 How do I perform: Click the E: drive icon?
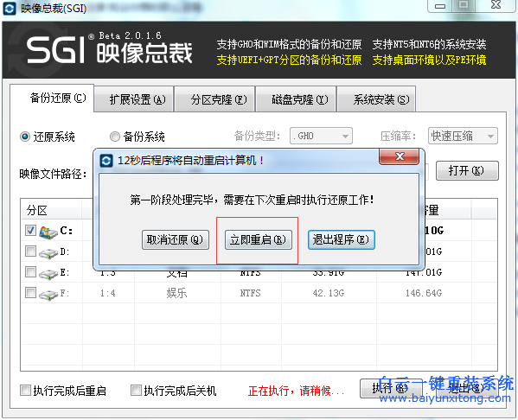tap(48, 274)
